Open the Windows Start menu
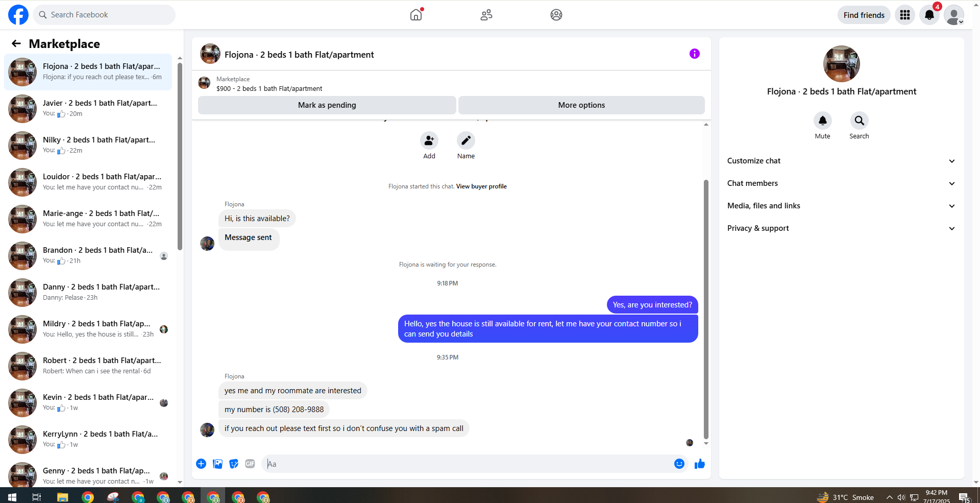Screen dimensions: 980x503 pos(12,497)
